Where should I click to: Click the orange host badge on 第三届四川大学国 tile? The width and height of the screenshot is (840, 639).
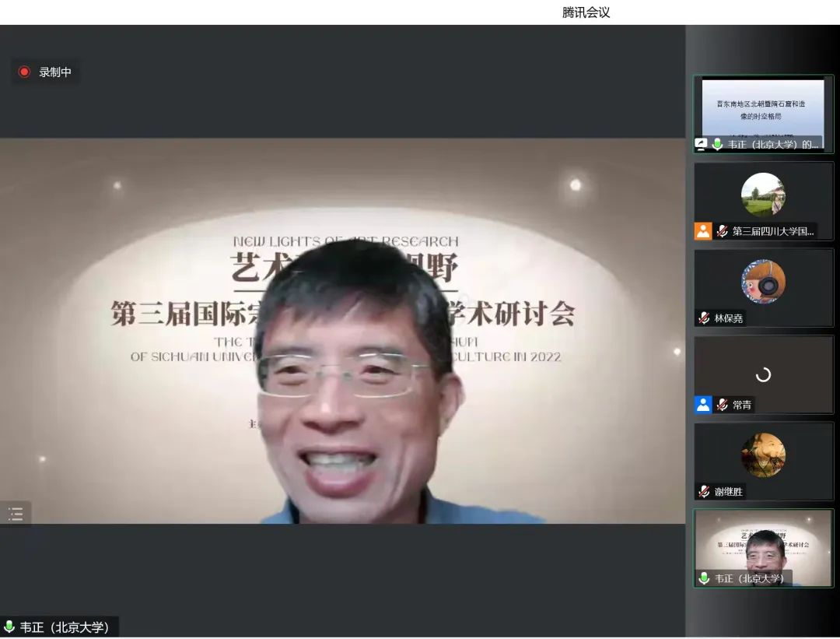pos(703,231)
